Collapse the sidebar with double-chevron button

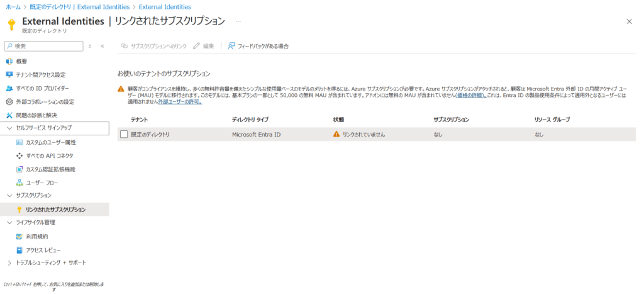(x=103, y=46)
